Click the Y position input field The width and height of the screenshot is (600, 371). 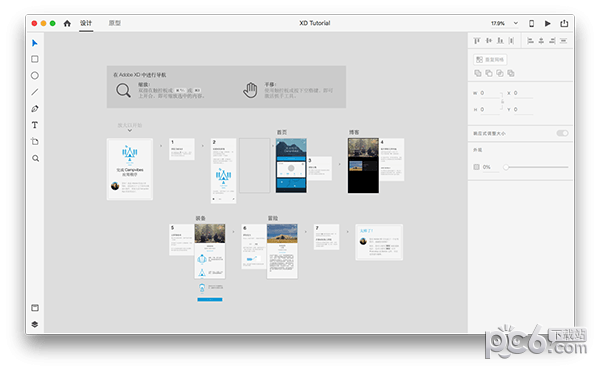click(x=523, y=109)
